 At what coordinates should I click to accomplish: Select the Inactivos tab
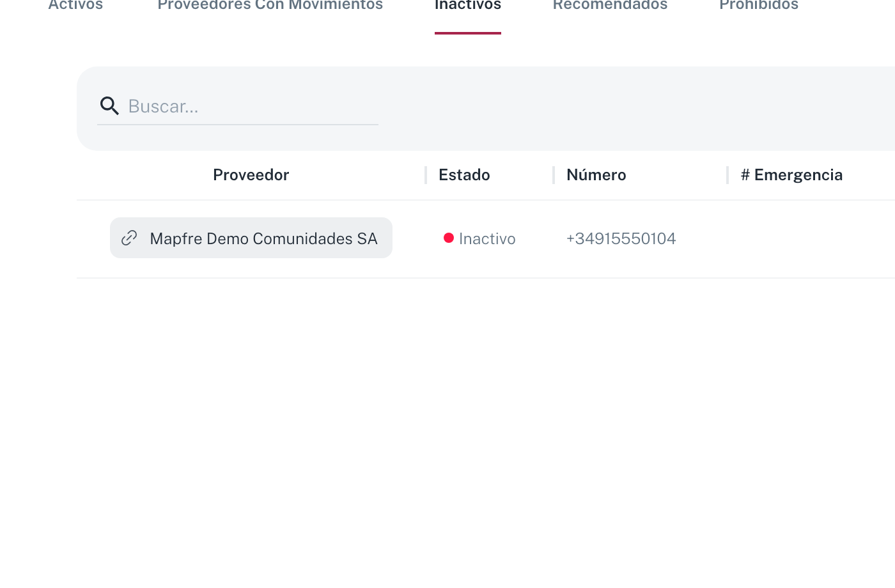pos(468,5)
